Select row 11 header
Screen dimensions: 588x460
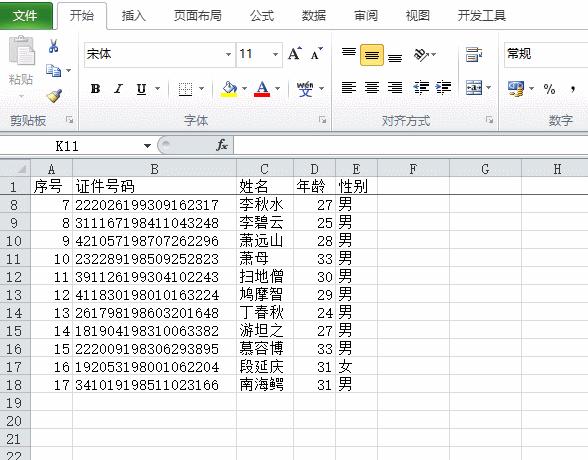(14, 259)
